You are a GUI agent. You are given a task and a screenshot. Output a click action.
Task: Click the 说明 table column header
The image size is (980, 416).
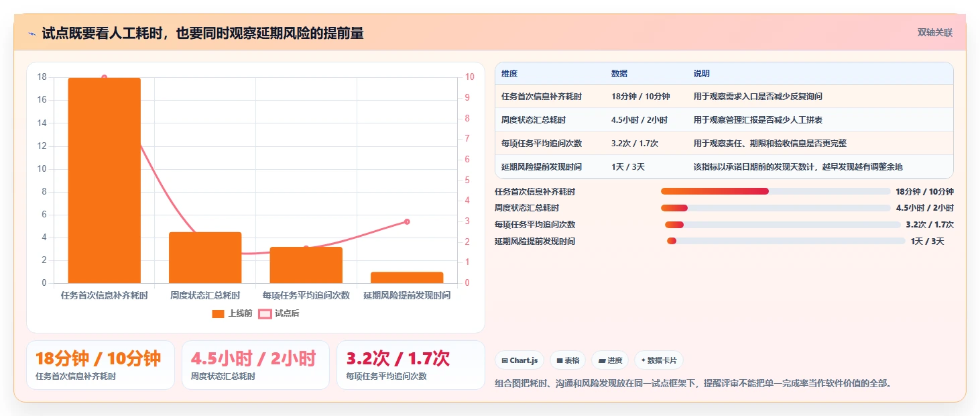[x=702, y=74]
